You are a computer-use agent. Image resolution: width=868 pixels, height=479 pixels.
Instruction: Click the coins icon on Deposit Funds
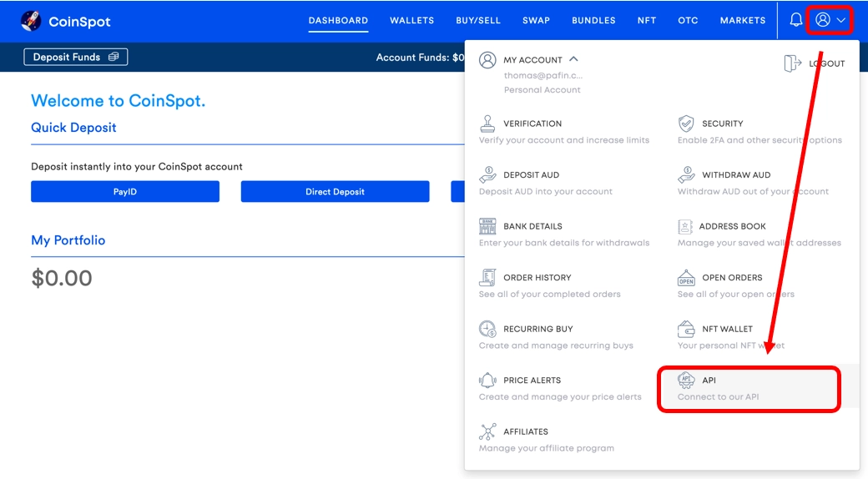point(114,57)
